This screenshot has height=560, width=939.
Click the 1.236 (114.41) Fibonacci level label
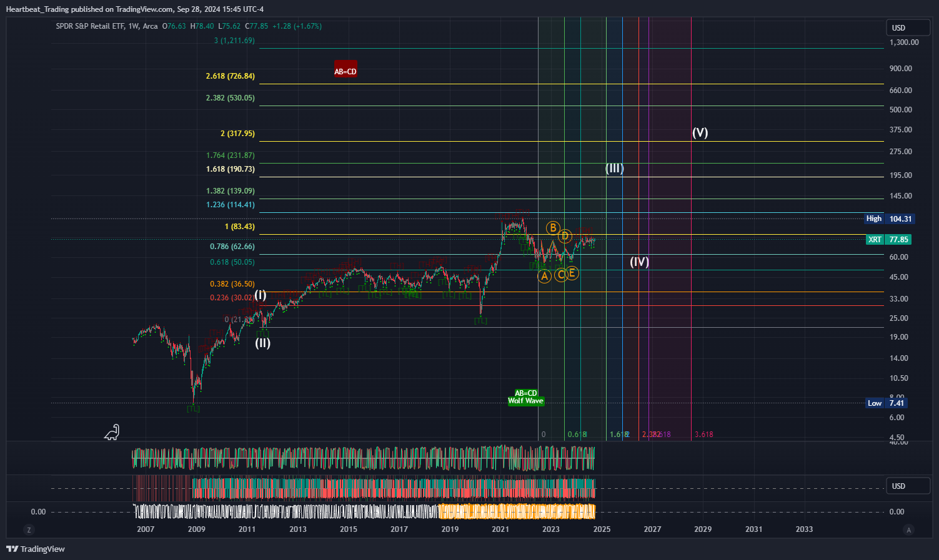pos(231,205)
